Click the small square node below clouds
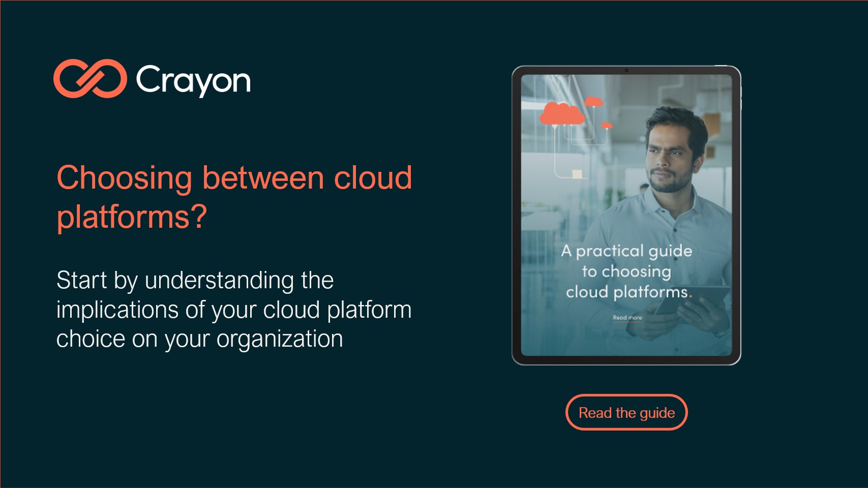The height and width of the screenshot is (488, 868). click(x=577, y=174)
